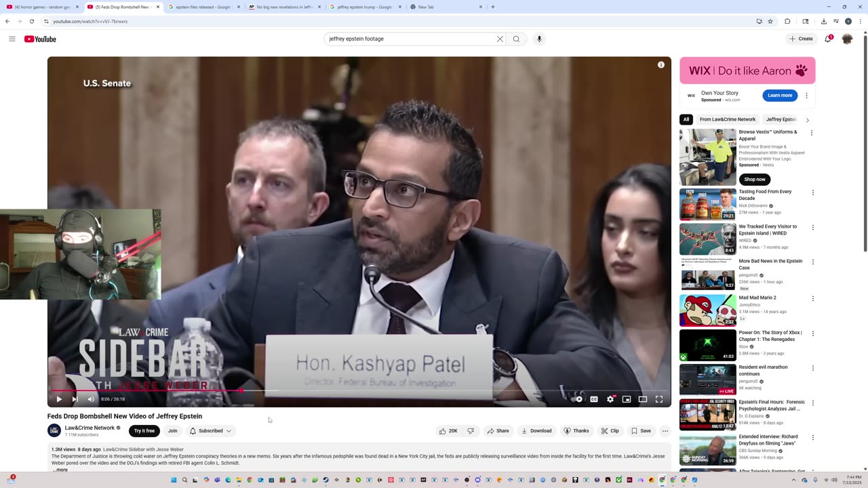Click the Try it free button
868x488 pixels.
pos(144,431)
